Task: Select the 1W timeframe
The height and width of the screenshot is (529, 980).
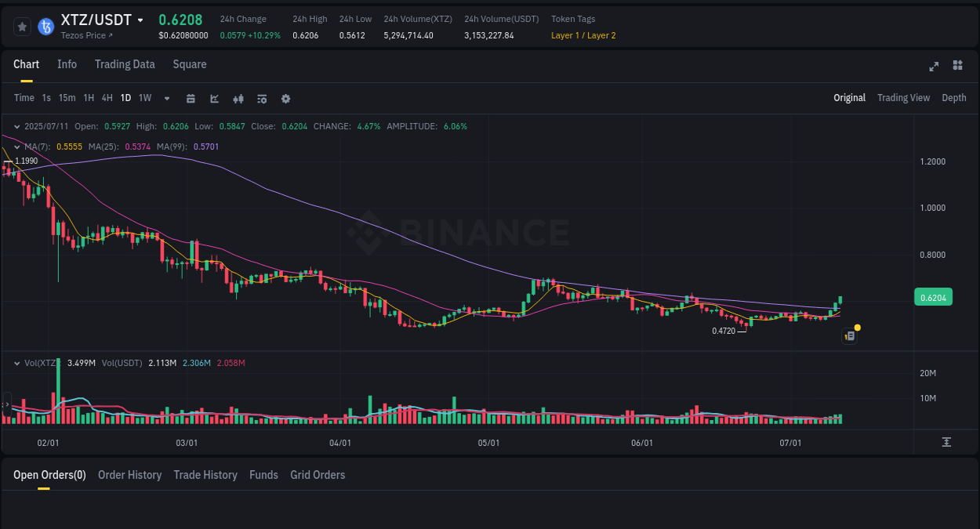Action: (x=144, y=98)
